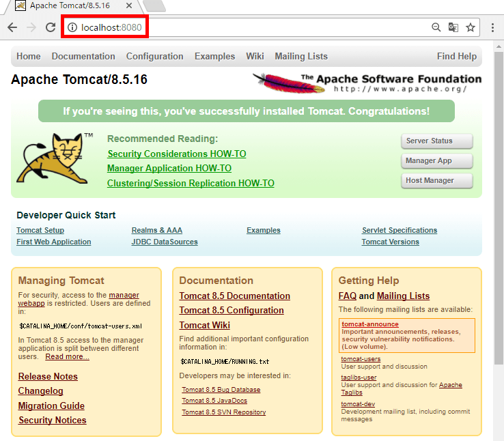Image resolution: width=504 pixels, height=441 pixels.
Task: Click Find Help in the navigation bar
Action: (457, 56)
